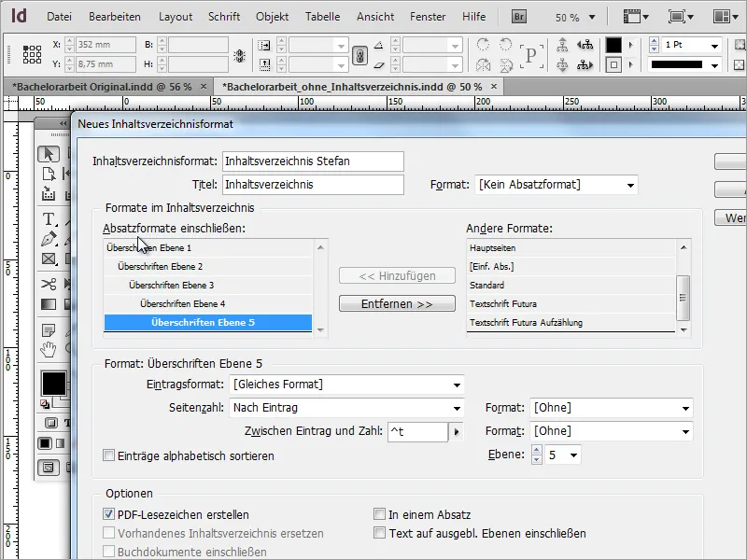
Task: Open Format dropdown next to Zwischen Eintrag
Action: point(612,431)
